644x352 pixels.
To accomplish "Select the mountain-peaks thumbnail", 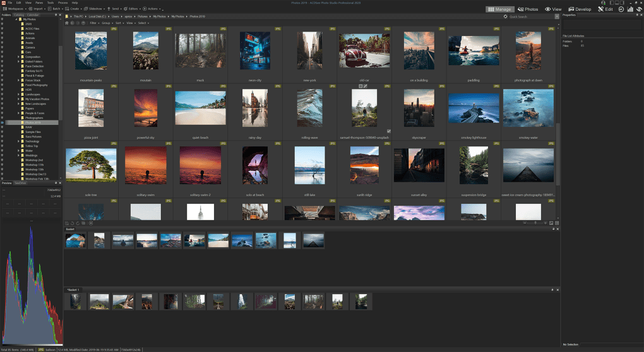I will pyautogui.click(x=91, y=51).
